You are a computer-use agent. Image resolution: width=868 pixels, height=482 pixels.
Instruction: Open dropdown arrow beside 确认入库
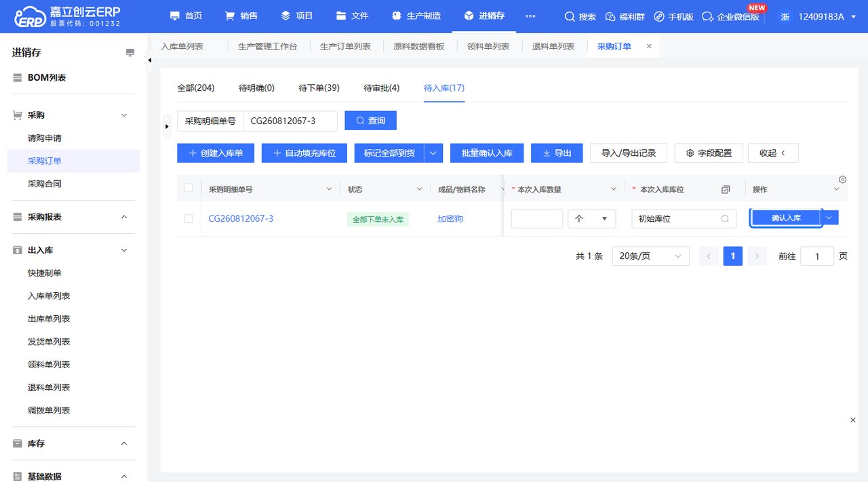[x=830, y=218]
